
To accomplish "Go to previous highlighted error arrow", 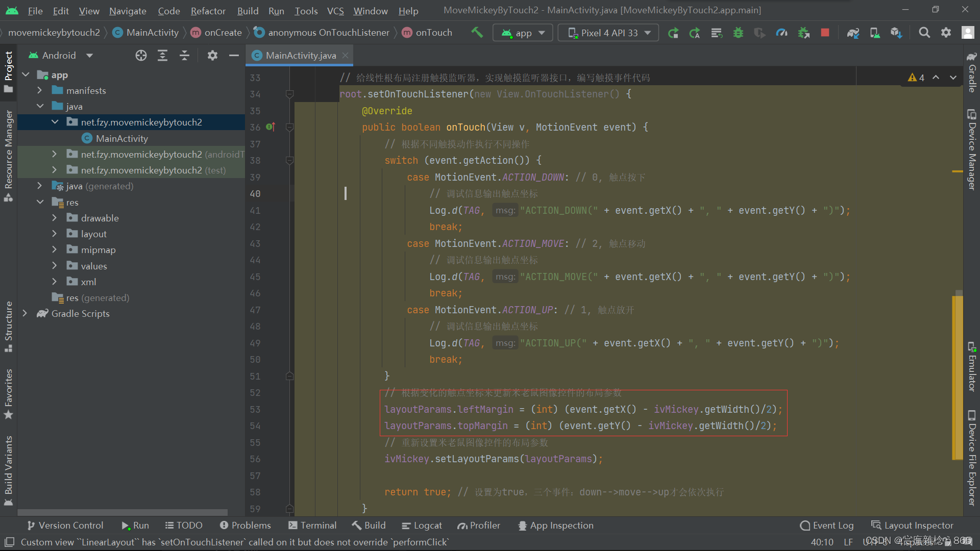I will click(936, 78).
